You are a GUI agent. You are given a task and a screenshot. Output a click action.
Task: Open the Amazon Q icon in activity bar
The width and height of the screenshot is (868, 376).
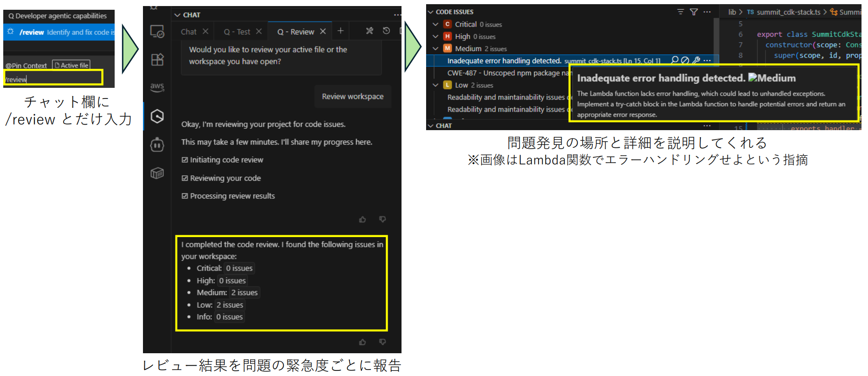pyautogui.click(x=157, y=116)
